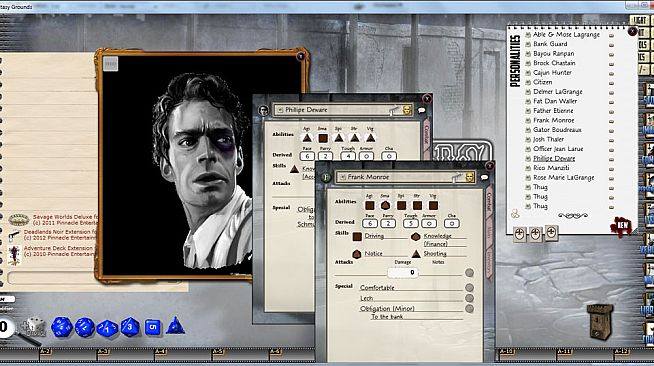Click the small icon at the end of the Rico Manziti row
The image size is (654, 366).
611,169
